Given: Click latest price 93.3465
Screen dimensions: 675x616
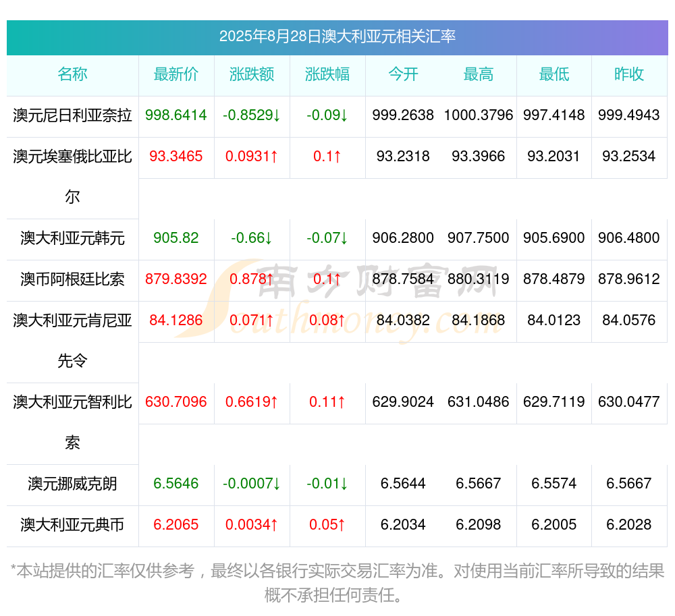Looking at the screenshot, I should click(x=175, y=156).
